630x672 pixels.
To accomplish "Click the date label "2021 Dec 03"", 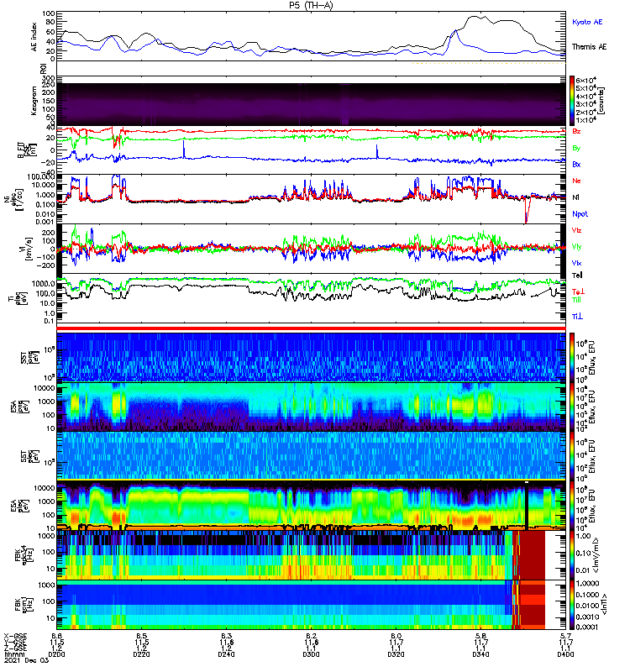I will tap(26, 660).
